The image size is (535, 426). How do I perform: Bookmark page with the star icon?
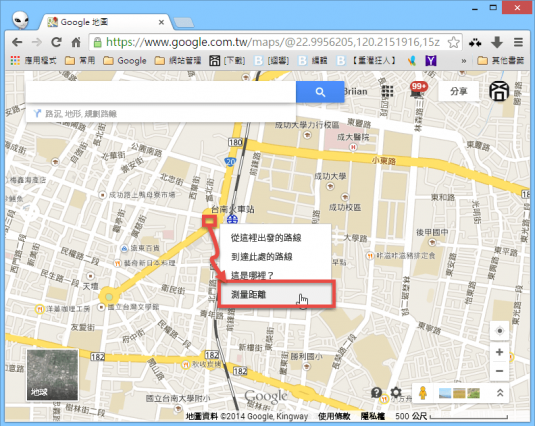[x=453, y=43]
